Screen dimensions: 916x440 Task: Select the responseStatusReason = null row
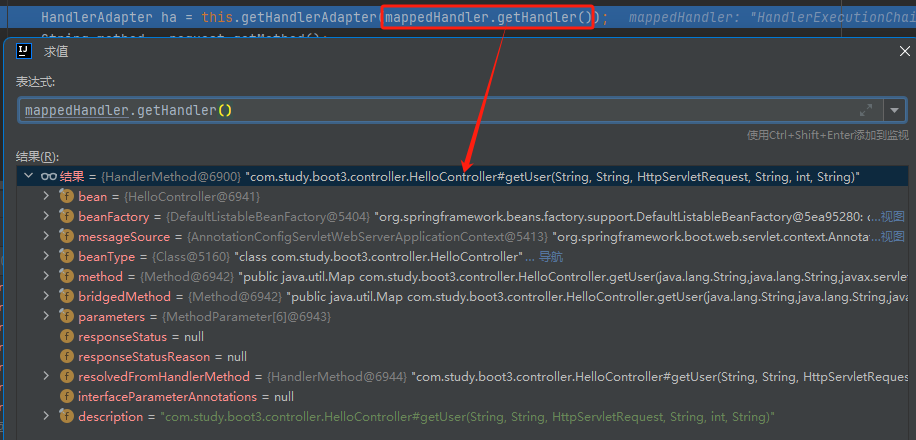(x=462, y=356)
